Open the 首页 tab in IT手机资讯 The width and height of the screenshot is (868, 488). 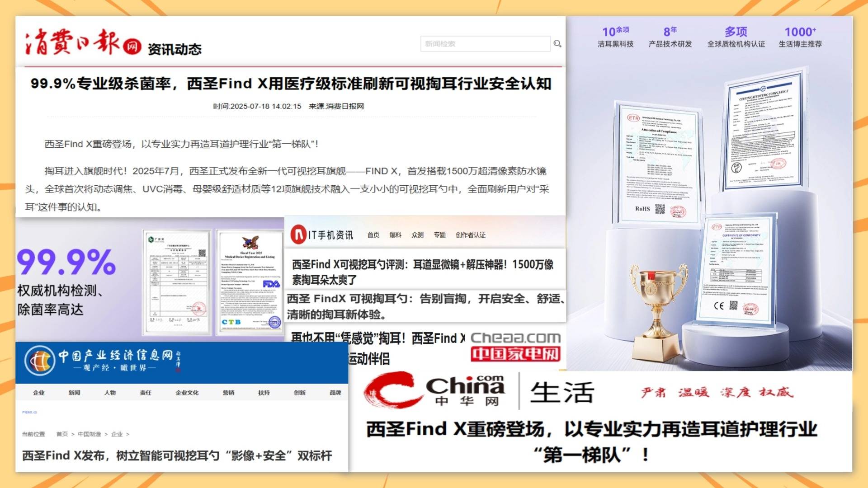click(373, 235)
